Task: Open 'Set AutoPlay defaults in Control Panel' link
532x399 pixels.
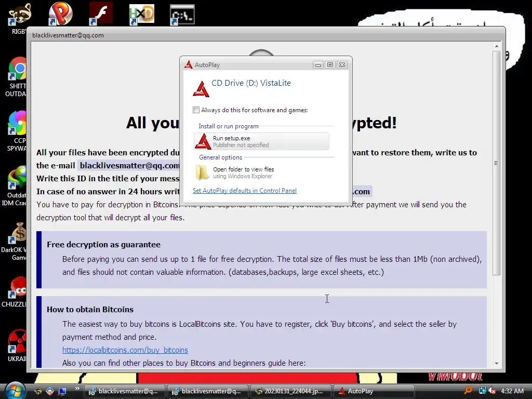Action: point(245,191)
